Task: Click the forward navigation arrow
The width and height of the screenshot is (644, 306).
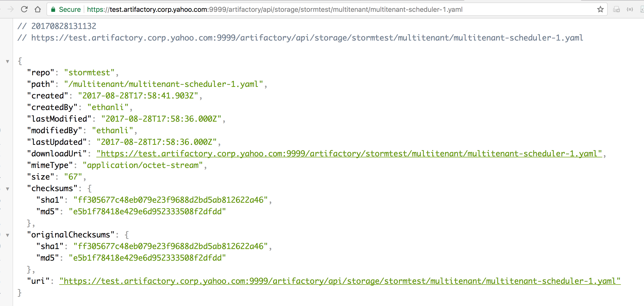Action: [10, 9]
